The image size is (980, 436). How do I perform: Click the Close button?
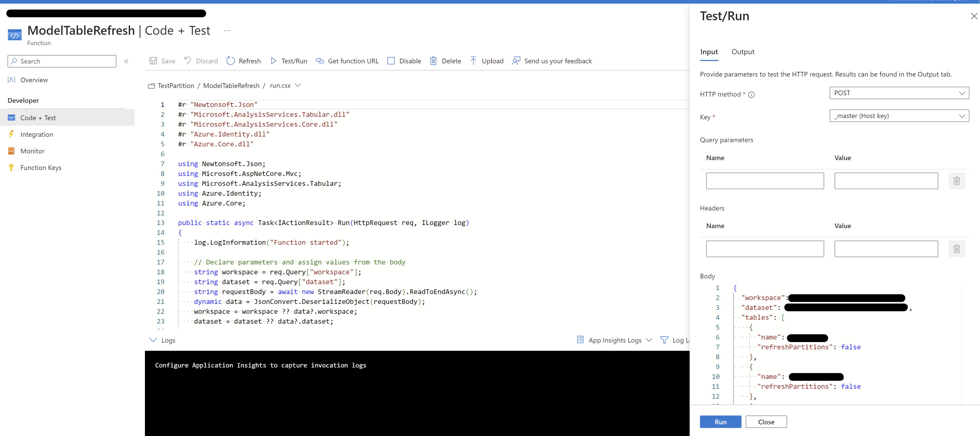[x=766, y=421]
